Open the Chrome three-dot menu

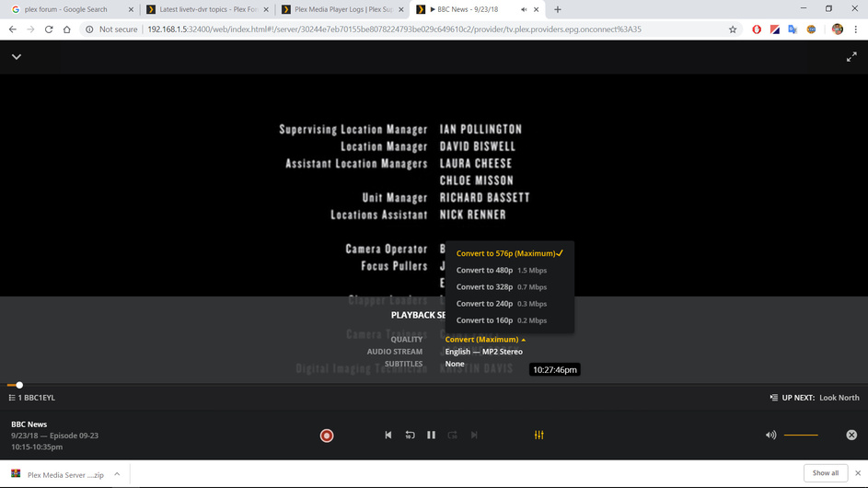tap(855, 29)
